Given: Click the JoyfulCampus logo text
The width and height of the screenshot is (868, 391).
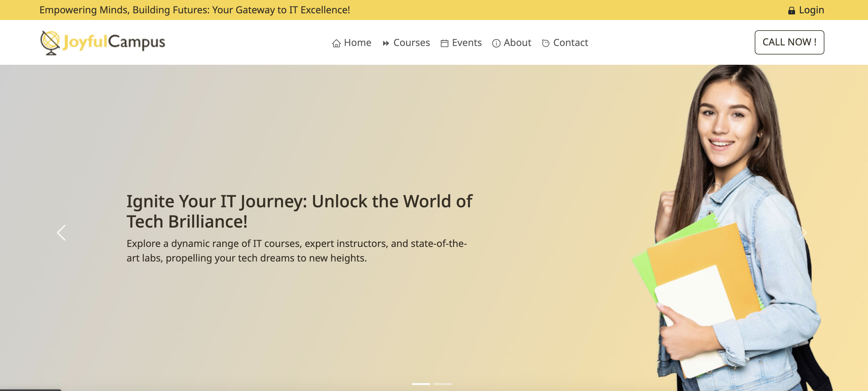Looking at the screenshot, I should (114, 42).
